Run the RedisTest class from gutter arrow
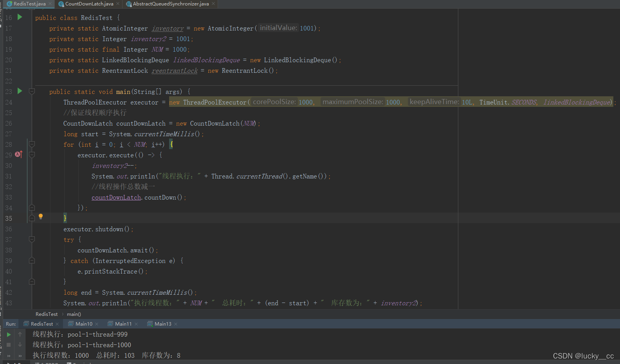The image size is (620, 364). [20, 17]
